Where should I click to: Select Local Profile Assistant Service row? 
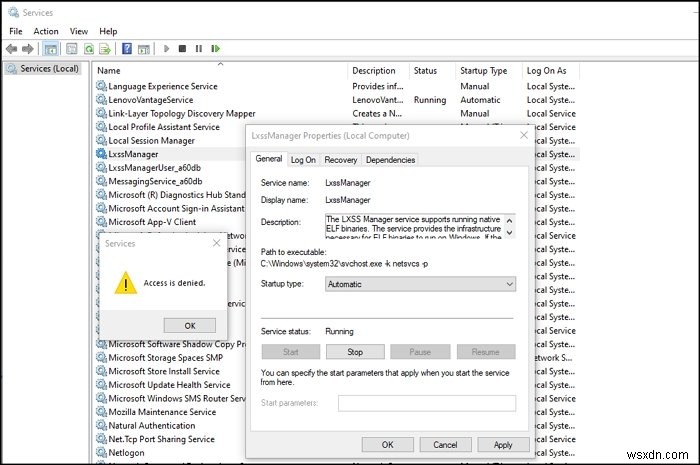point(170,127)
